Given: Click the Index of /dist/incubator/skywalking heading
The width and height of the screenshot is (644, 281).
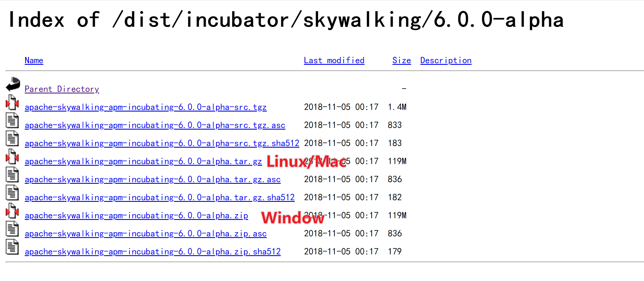Looking at the screenshot, I should 286,20.
